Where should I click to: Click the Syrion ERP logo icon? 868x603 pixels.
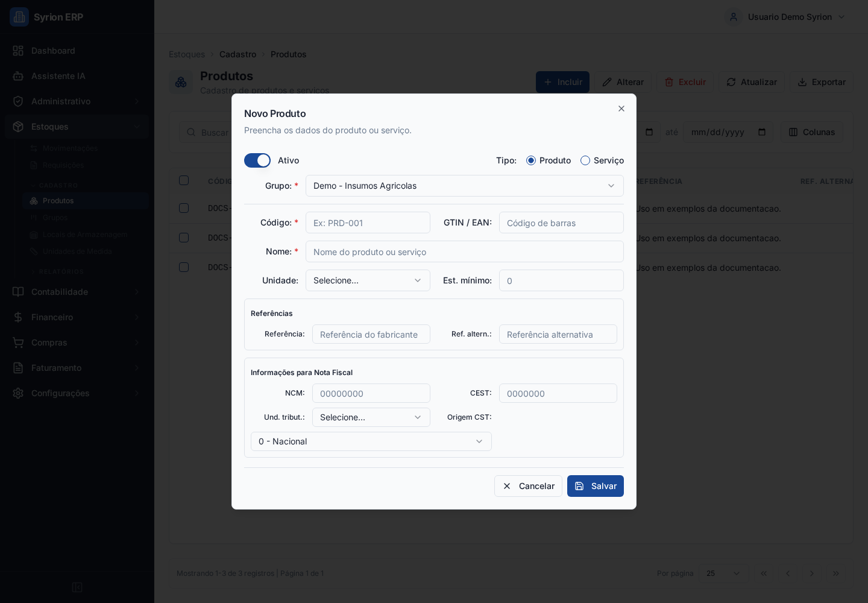[19, 17]
